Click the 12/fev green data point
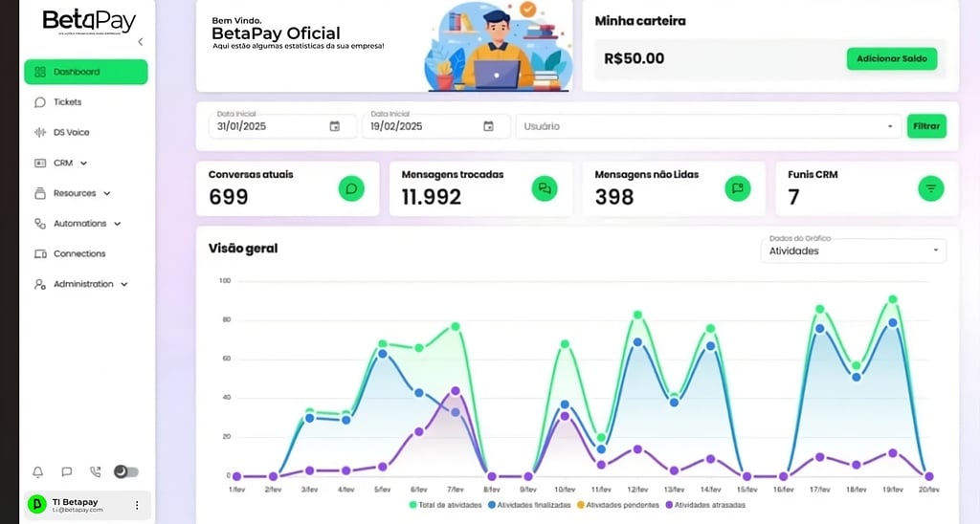This screenshot has height=524, width=980. click(637, 315)
